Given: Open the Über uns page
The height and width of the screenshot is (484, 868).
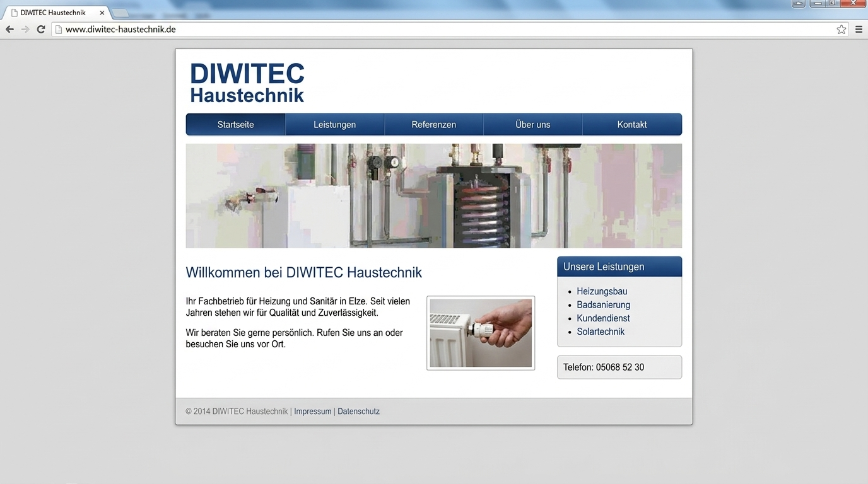Looking at the screenshot, I should (533, 124).
